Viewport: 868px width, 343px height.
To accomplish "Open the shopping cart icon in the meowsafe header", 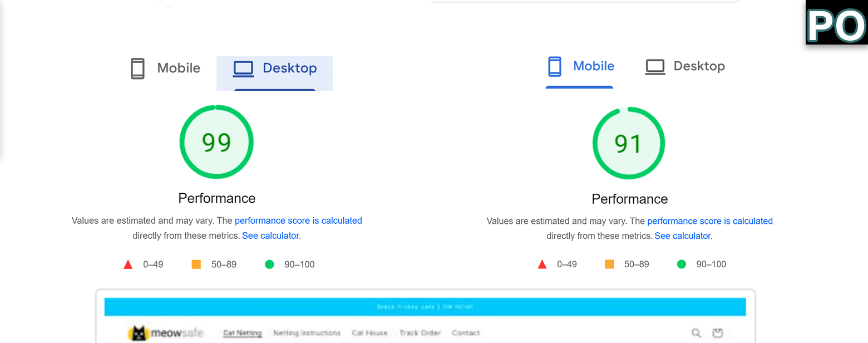I will pos(718,333).
